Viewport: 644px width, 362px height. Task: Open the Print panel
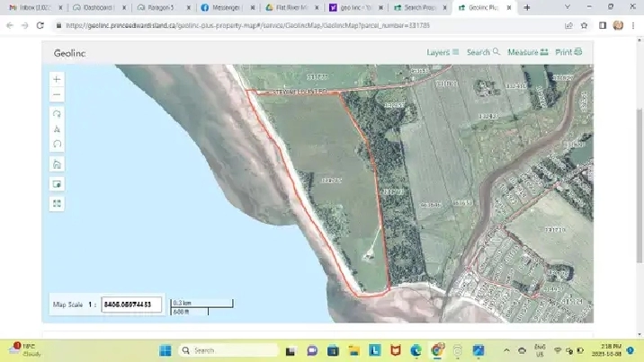568,52
